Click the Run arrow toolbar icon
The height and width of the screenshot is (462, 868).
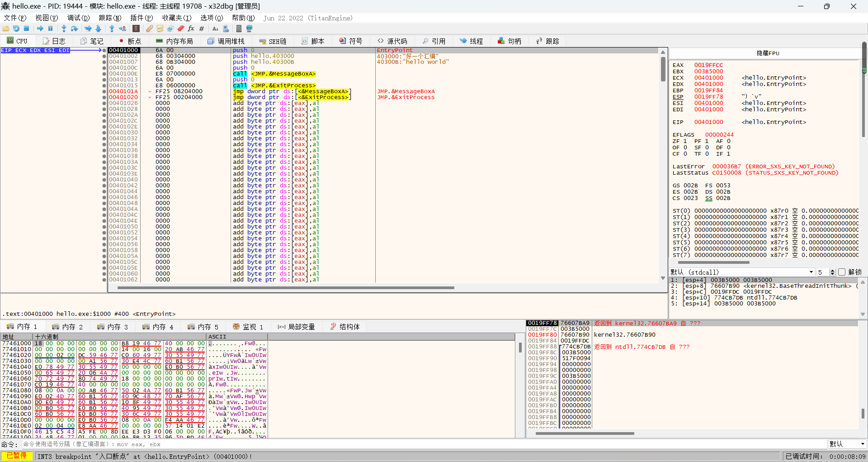coord(40,29)
